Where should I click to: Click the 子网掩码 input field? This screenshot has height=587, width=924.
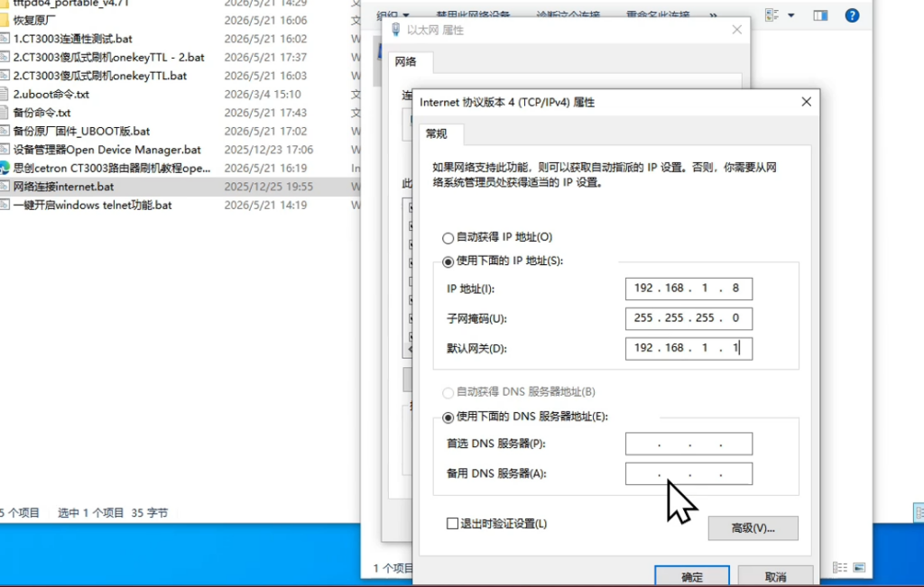click(688, 318)
